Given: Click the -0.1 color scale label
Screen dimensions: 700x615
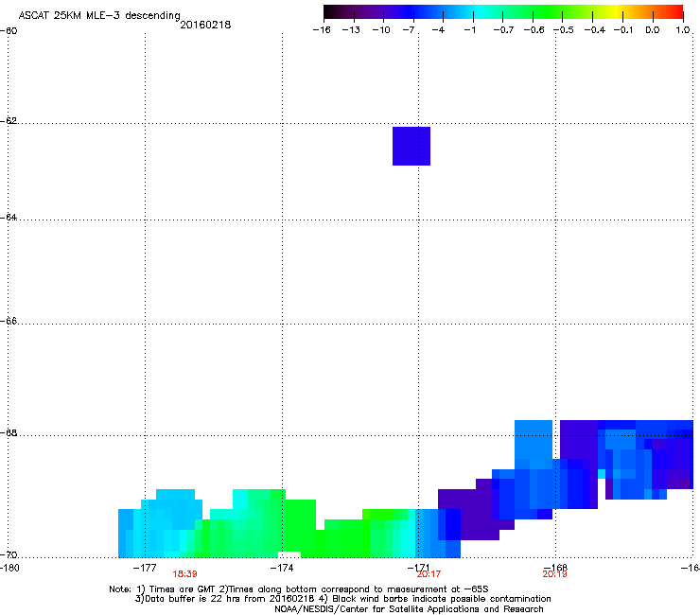Looking at the screenshot, I should (623, 30).
